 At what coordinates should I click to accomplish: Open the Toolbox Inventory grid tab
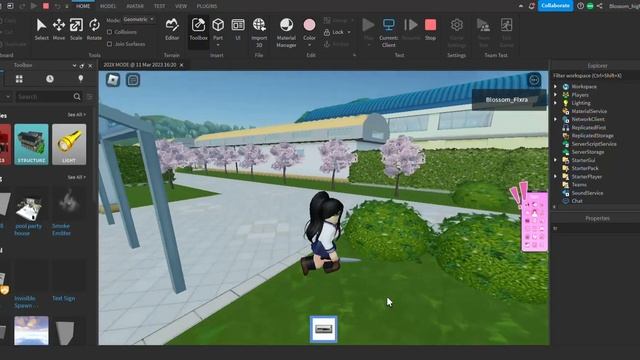click(x=19, y=79)
